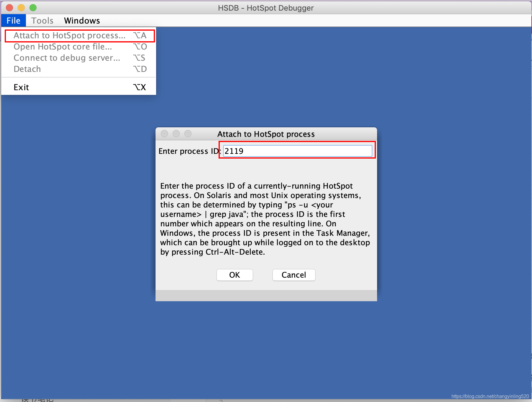This screenshot has width=532, height=402.
Task: Maximize the HSDB window (green button)
Action: point(33,8)
